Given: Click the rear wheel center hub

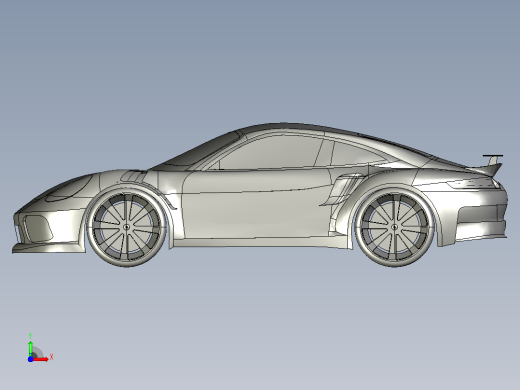Looking at the screenshot, I should point(394,227).
